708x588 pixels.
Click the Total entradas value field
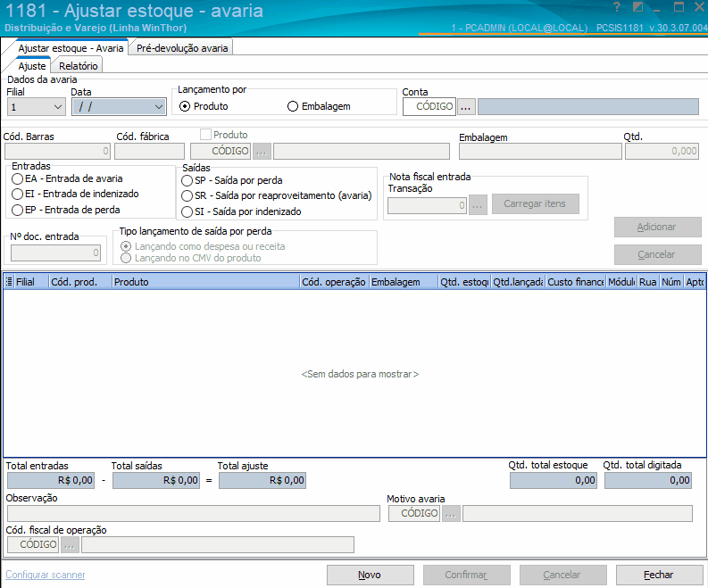[51, 481]
